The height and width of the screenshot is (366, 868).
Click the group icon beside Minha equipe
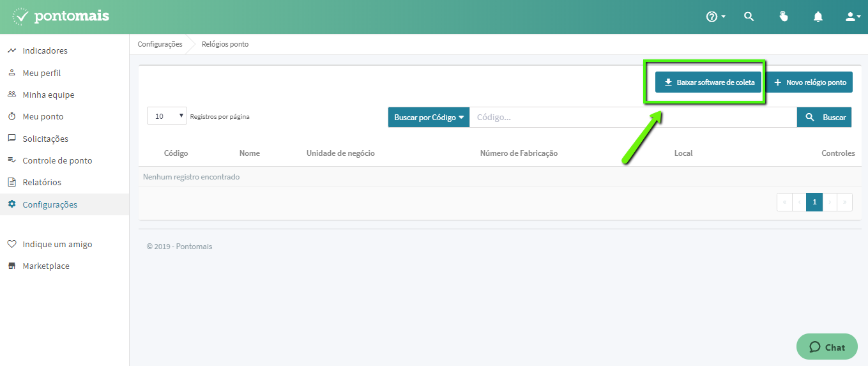point(11,95)
